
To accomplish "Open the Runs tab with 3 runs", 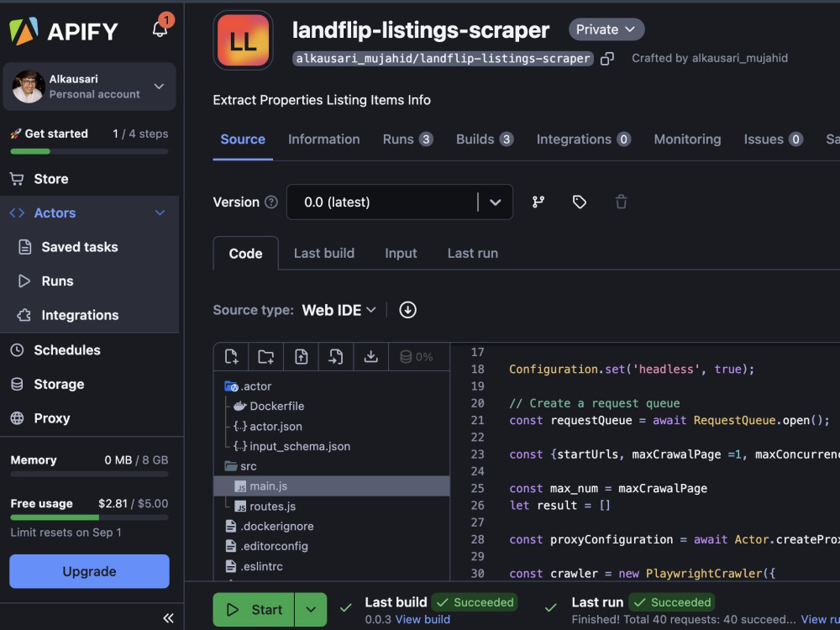I will (407, 139).
